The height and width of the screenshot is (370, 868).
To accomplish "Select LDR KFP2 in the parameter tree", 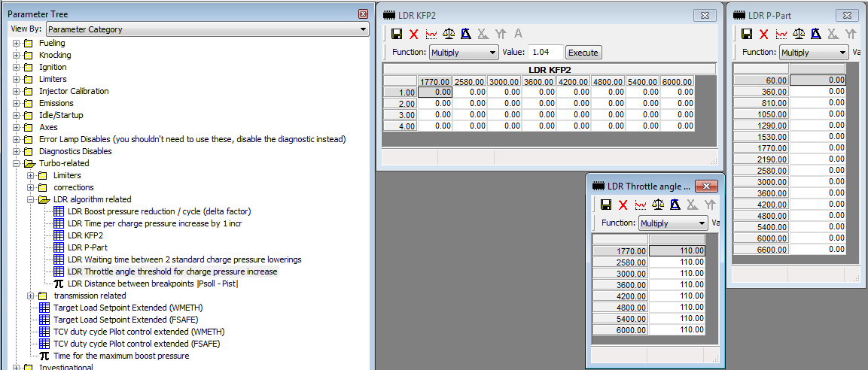I will 85,235.
